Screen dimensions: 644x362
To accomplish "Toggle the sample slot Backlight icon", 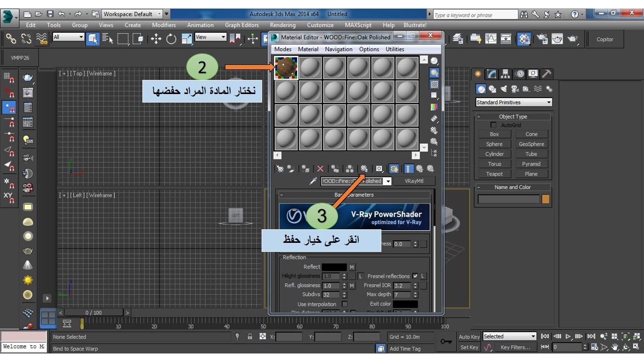I will pyautogui.click(x=434, y=73).
